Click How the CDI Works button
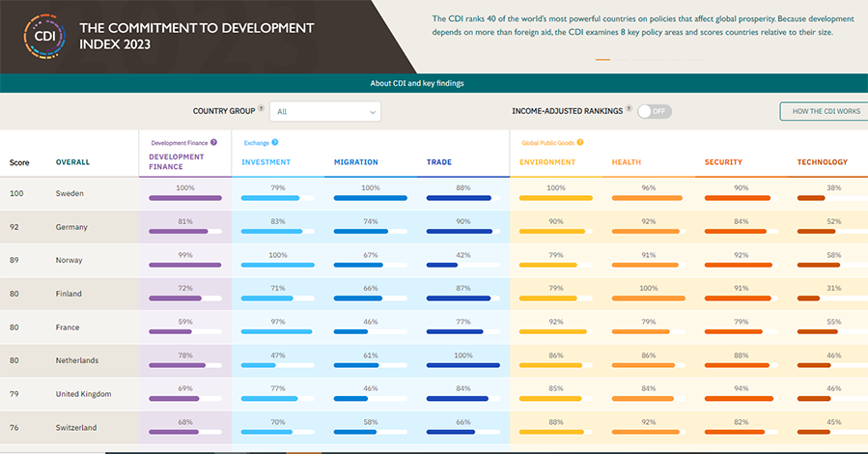The height and width of the screenshot is (454, 868). 826,111
